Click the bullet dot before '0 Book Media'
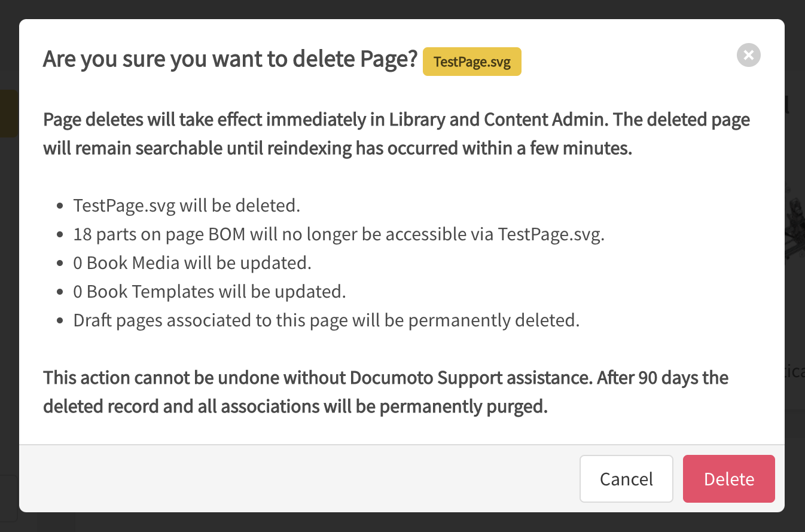Image resolution: width=805 pixels, height=532 pixels. click(x=60, y=264)
